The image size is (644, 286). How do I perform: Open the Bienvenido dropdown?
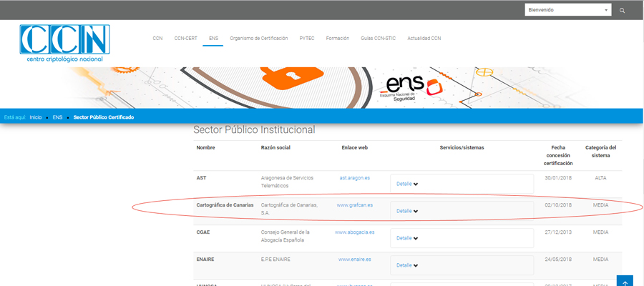[x=567, y=10]
